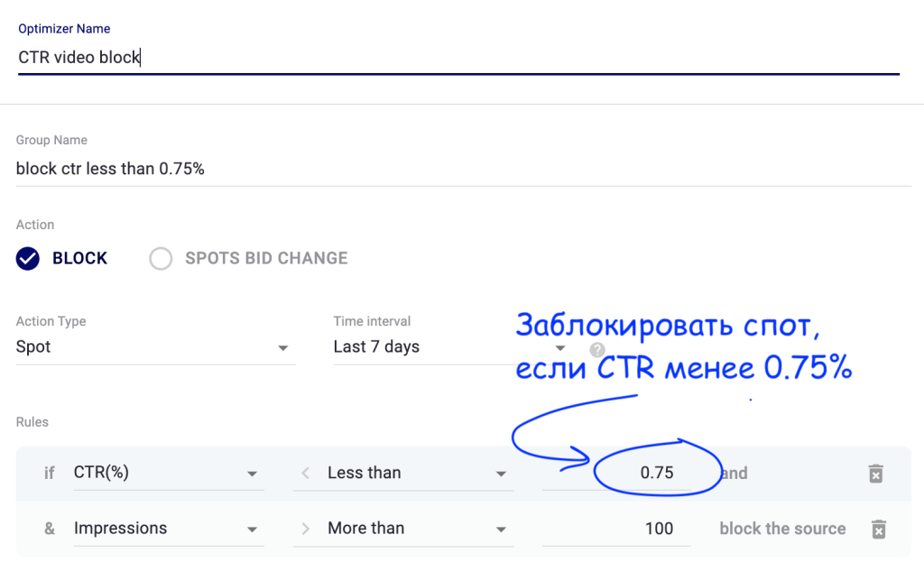Click the 'block the source' text

click(781, 529)
